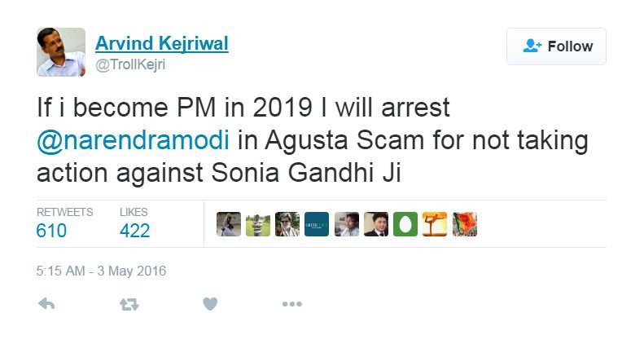The image size is (644, 344).
Task: Click the Follow button
Action: 556,46
